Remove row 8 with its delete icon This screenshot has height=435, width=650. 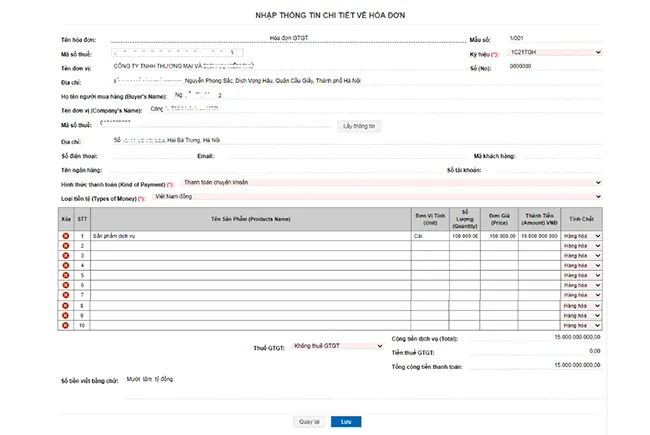[66, 306]
